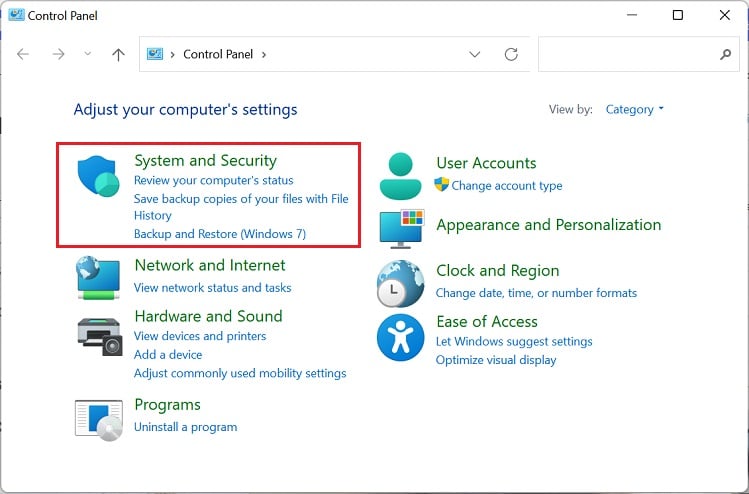The height and width of the screenshot is (494, 749).
Task: Click the Network and Internet globe icon
Action: click(99, 277)
